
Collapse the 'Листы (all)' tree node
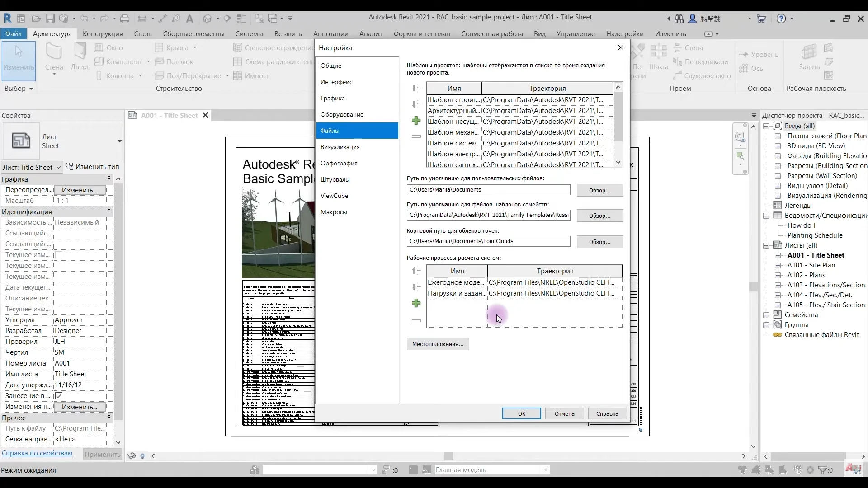pyautogui.click(x=766, y=245)
